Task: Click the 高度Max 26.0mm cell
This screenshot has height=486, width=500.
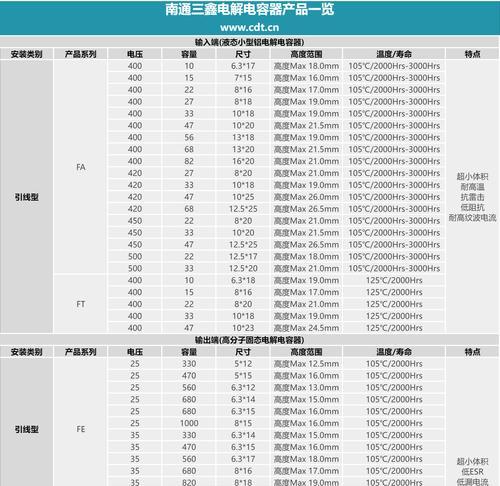Action: pyautogui.click(x=306, y=197)
